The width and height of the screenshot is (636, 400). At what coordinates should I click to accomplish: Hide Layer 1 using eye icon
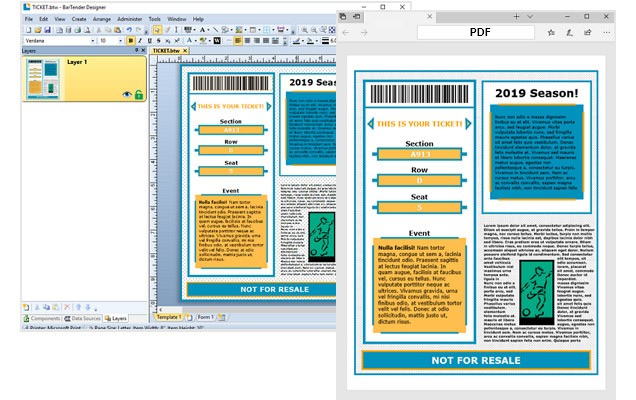coord(127,94)
